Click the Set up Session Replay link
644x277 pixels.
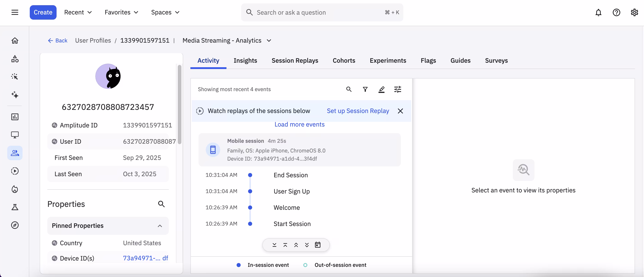[x=358, y=111]
